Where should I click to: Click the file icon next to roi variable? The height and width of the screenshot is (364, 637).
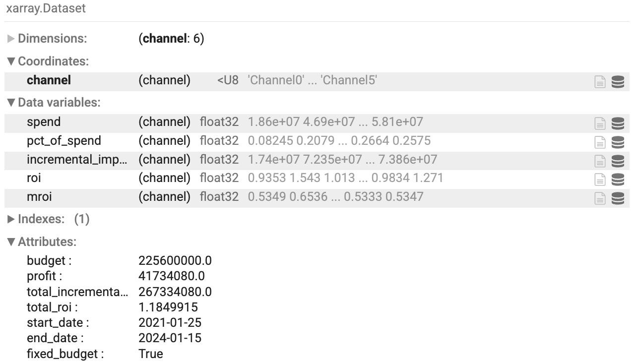600,178
